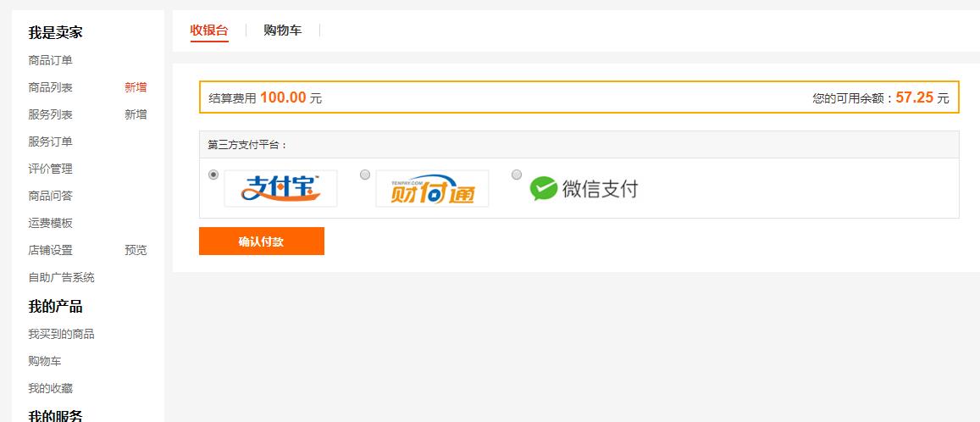This screenshot has height=422, width=980.
Task: Open 运费模板 in the sidebar
Action: tap(51, 223)
